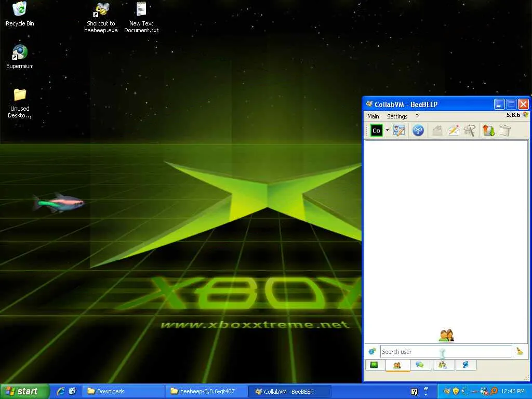Click the fish image on the desktop
532x399 pixels.
click(58, 203)
